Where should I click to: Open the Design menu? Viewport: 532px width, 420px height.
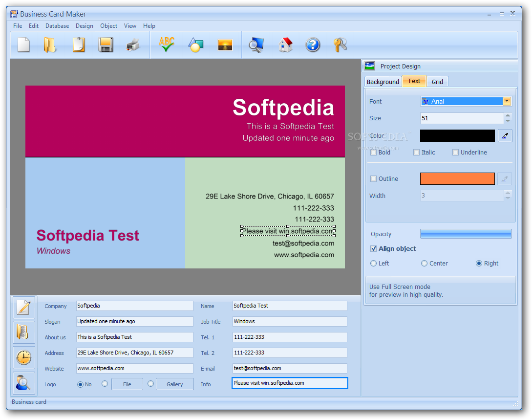pyautogui.click(x=84, y=26)
